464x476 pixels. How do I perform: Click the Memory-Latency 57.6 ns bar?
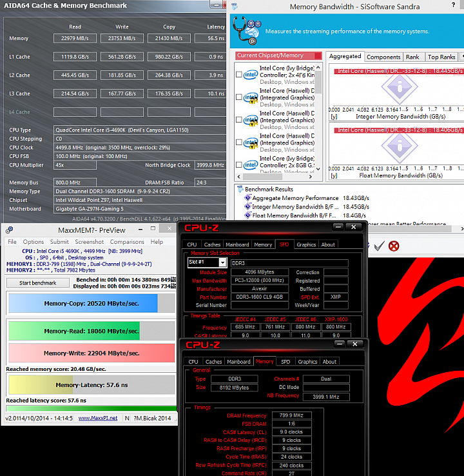point(92,384)
